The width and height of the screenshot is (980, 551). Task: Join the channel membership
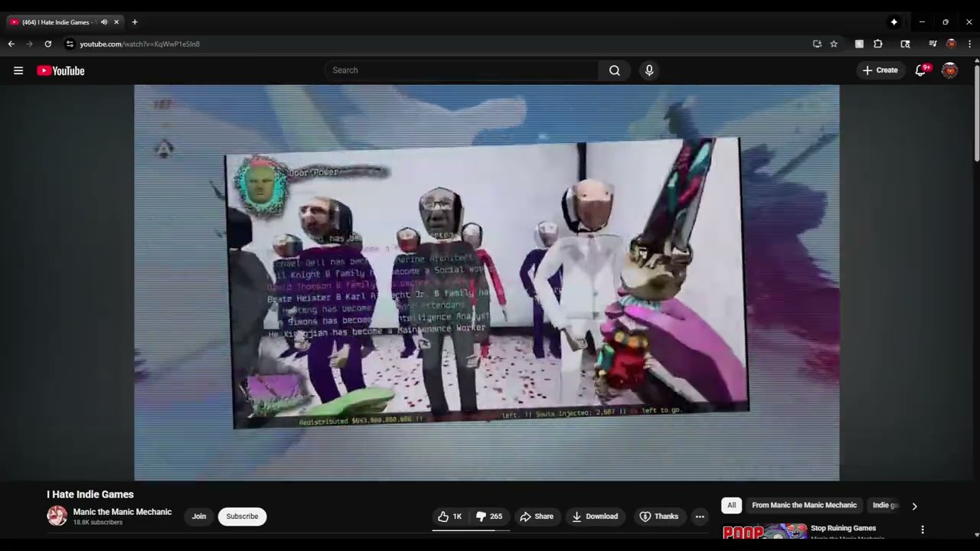[x=199, y=517]
